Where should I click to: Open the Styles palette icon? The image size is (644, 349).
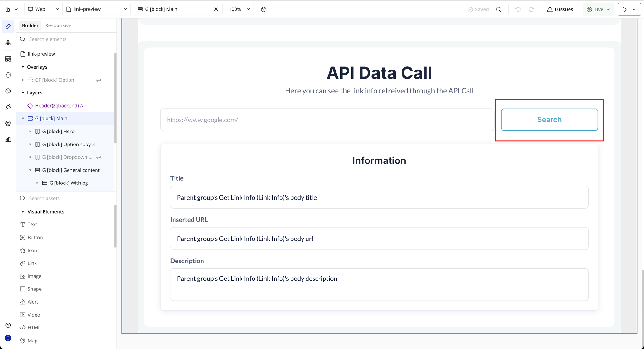tap(8, 91)
